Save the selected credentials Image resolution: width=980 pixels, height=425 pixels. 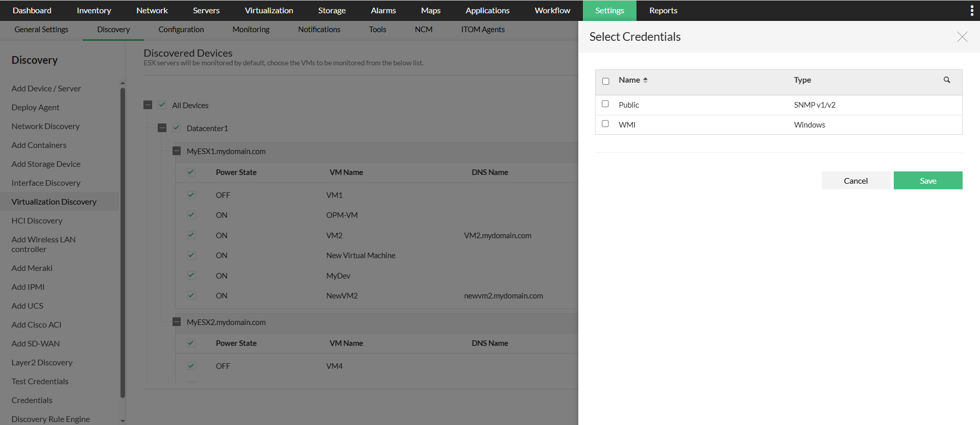(927, 181)
